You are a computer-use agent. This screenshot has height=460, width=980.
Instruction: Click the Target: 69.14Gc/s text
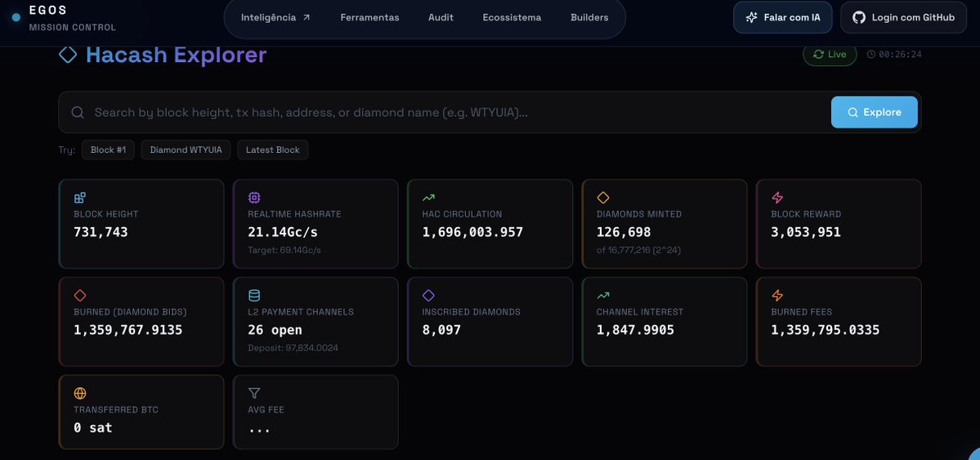pyautogui.click(x=284, y=250)
